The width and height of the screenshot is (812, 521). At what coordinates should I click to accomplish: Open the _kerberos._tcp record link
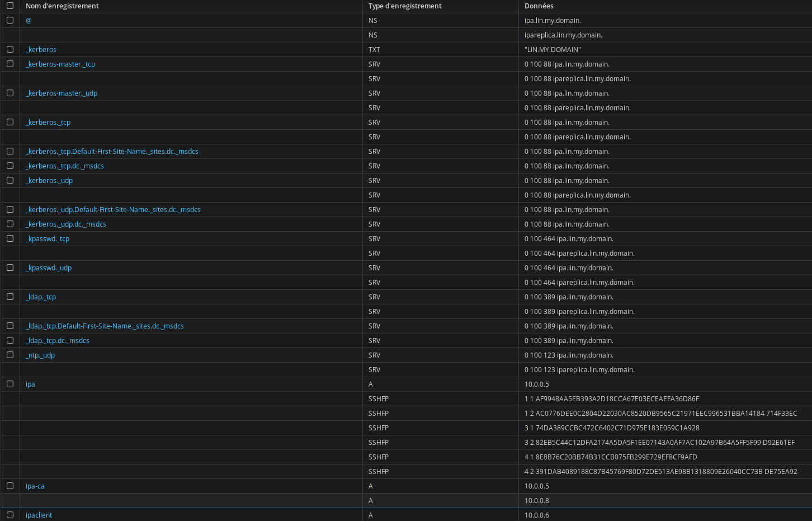[x=48, y=122]
